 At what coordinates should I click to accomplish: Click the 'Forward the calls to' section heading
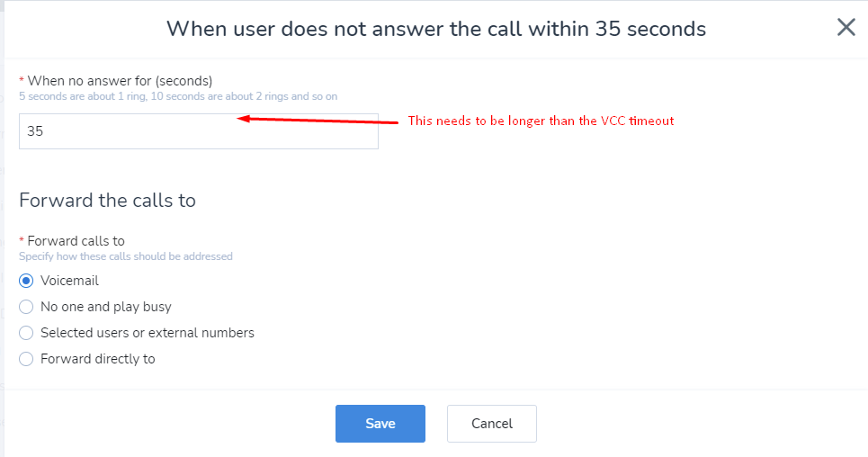coord(107,201)
